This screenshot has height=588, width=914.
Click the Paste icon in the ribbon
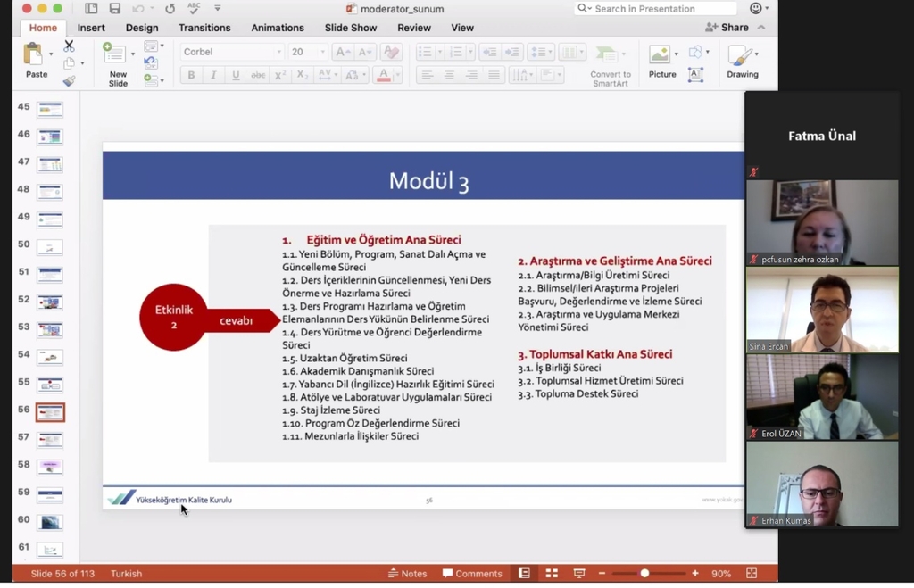click(34, 55)
